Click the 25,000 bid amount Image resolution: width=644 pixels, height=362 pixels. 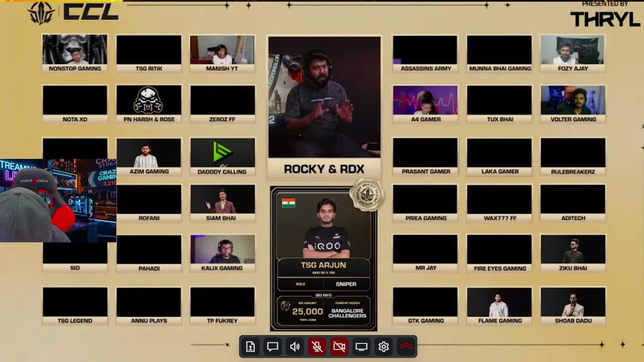coord(307,312)
